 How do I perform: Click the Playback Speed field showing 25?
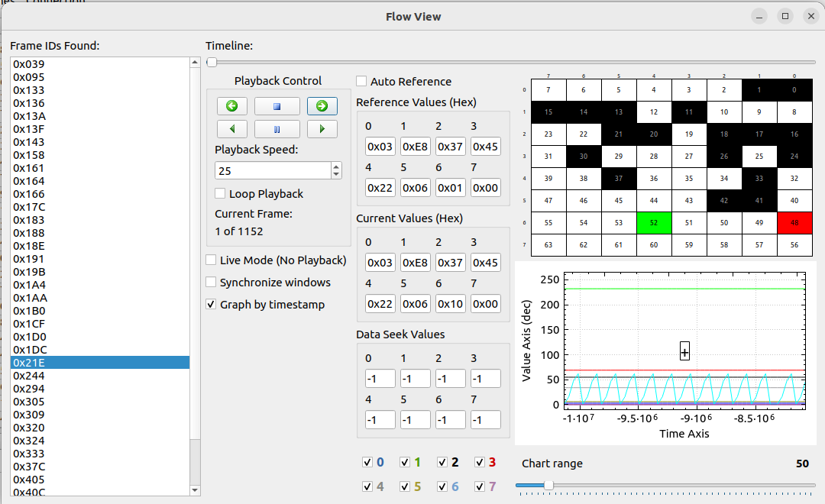pyautogui.click(x=273, y=170)
